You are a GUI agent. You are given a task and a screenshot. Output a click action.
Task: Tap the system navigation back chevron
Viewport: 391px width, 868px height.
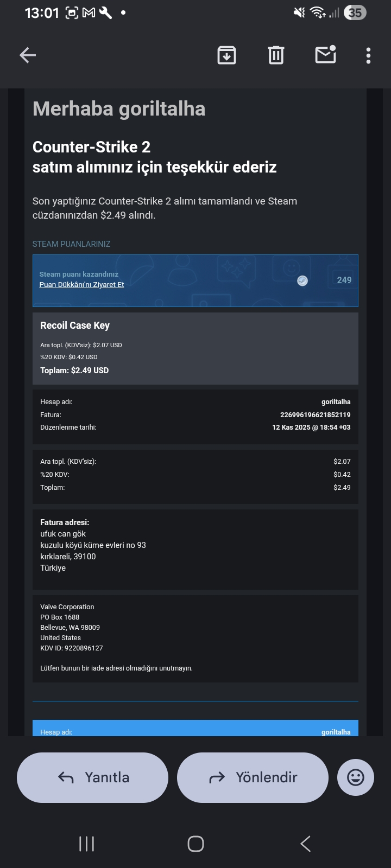pyautogui.click(x=305, y=844)
